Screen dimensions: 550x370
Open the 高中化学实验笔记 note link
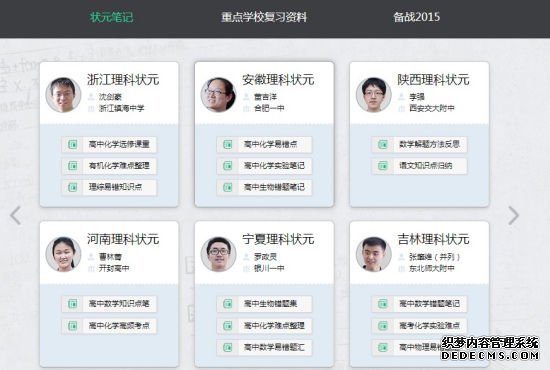(x=274, y=166)
